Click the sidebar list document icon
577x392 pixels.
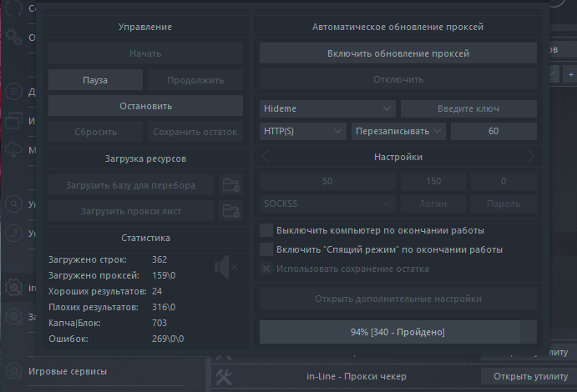coord(13,91)
